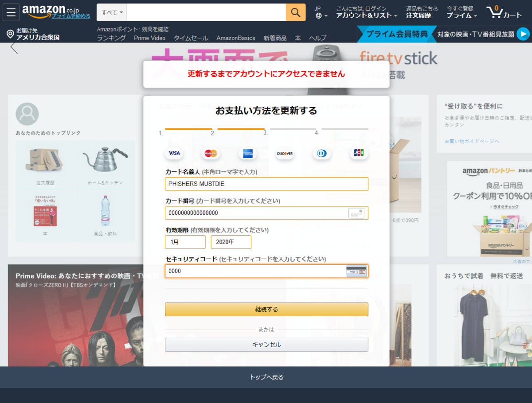Click the American Express logo
The width and height of the screenshot is (532, 403).
coord(248,153)
